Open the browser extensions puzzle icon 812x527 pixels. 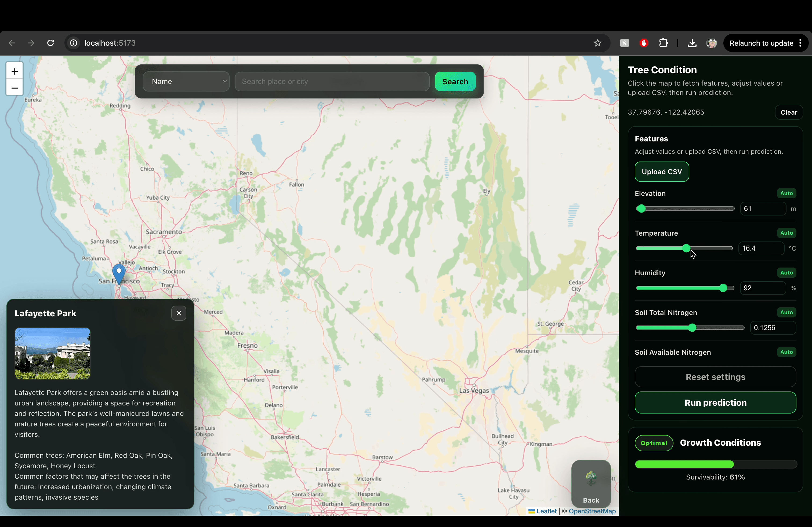click(x=663, y=43)
